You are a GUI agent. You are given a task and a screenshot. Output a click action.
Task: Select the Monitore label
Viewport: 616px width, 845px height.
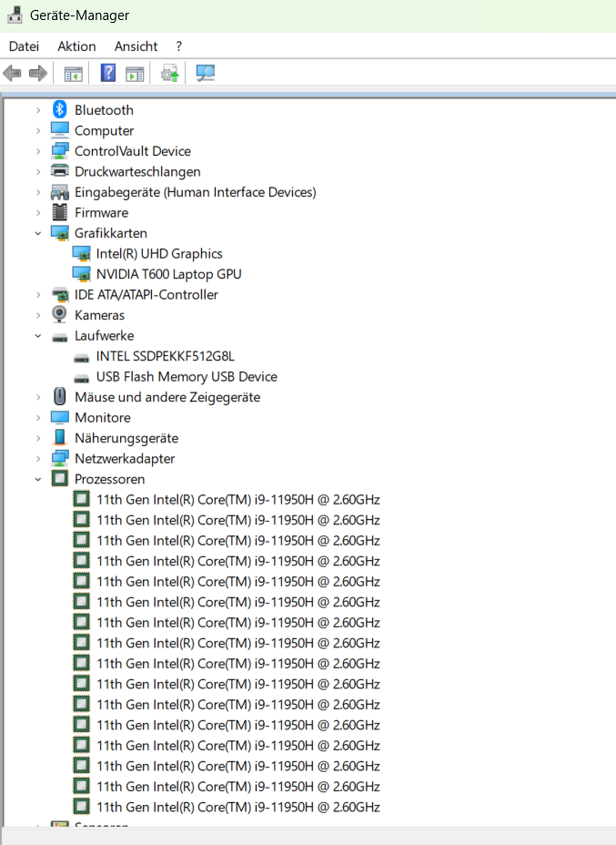pos(102,417)
